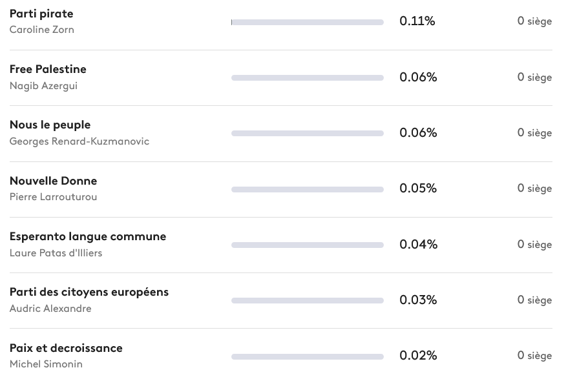Click the 0.03% result percentage
Image resolution: width=588 pixels, height=379 pixels.
418,300
